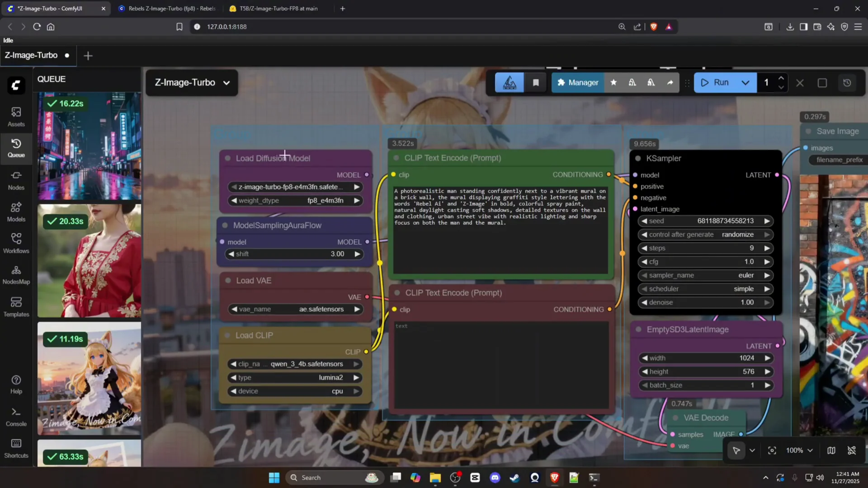The width and height of the screenshot is (868, 488).
Task: Open the Run options chevron dropdown
Action: (x=745, y=83)
